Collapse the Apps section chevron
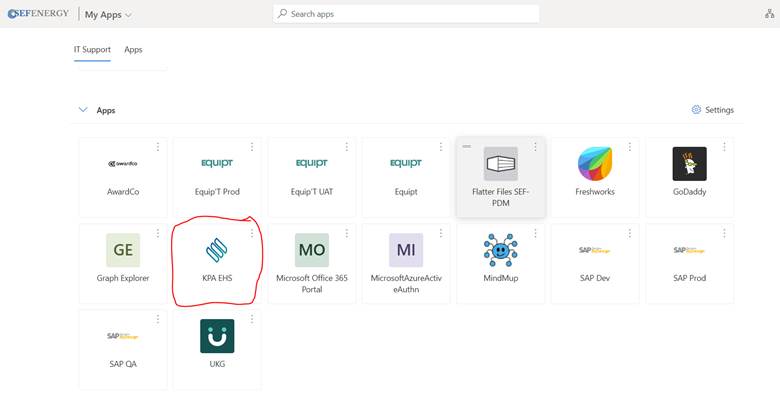 click(83, 109)
